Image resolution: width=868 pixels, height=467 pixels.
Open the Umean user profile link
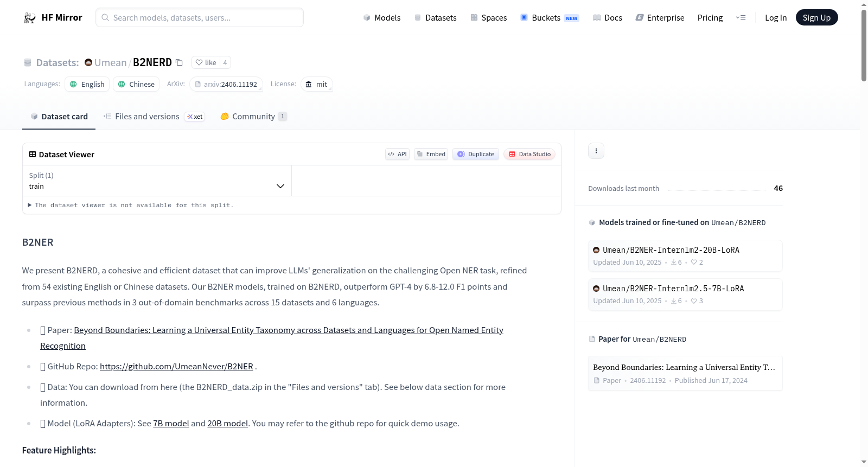click(x=110, y=62)
